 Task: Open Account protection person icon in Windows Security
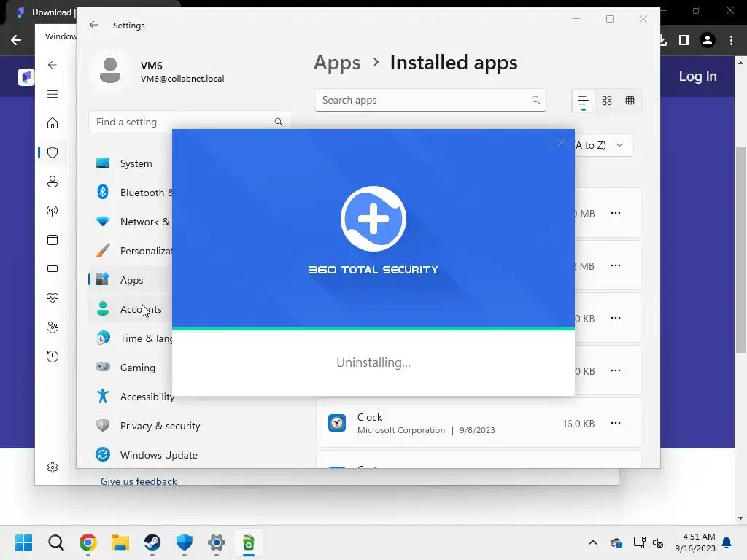(x=53, y=182)
